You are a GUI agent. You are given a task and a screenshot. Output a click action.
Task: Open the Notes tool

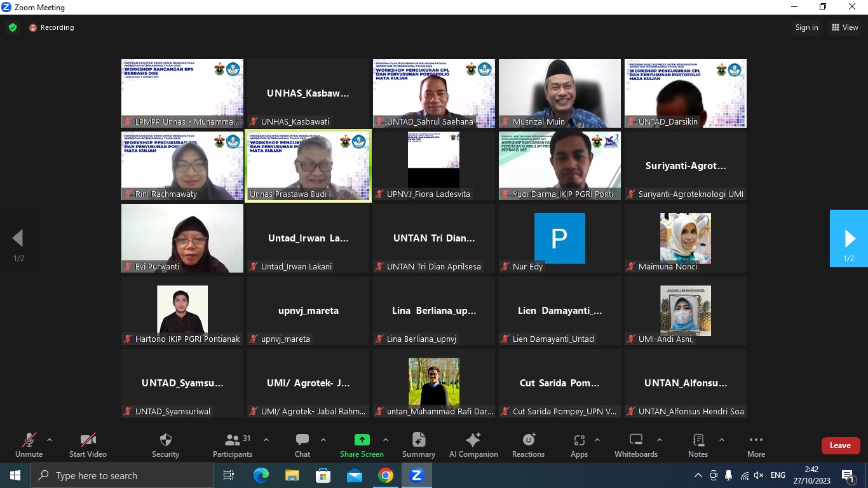(x=698, y=445)
